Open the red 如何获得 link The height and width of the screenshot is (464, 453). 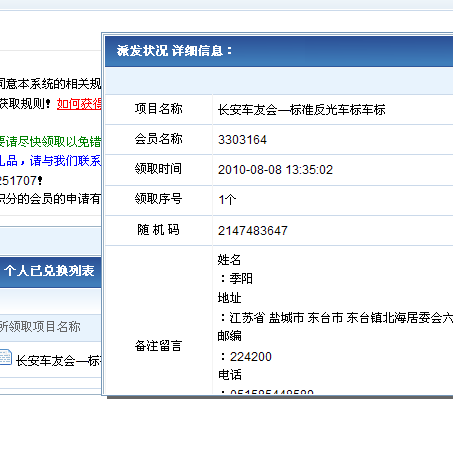tap(79, 104)
